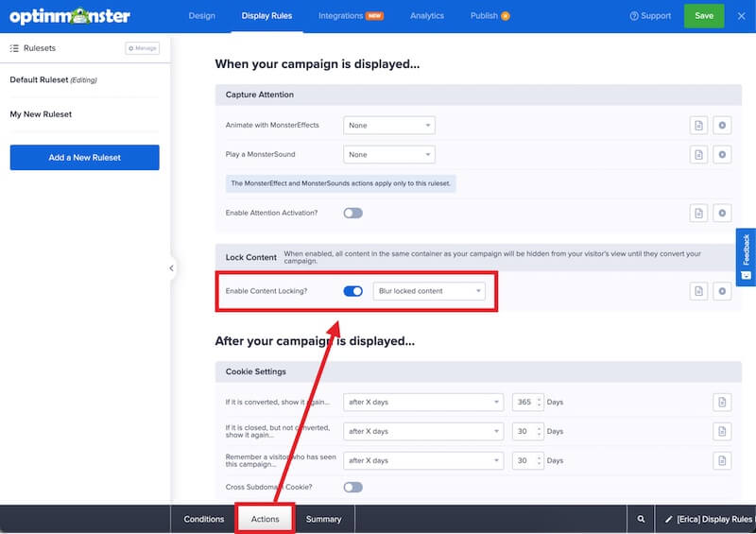Click the 30 days field for closed campaign
756x534 pixels.
pyautogui.click(x=528, y=431)
